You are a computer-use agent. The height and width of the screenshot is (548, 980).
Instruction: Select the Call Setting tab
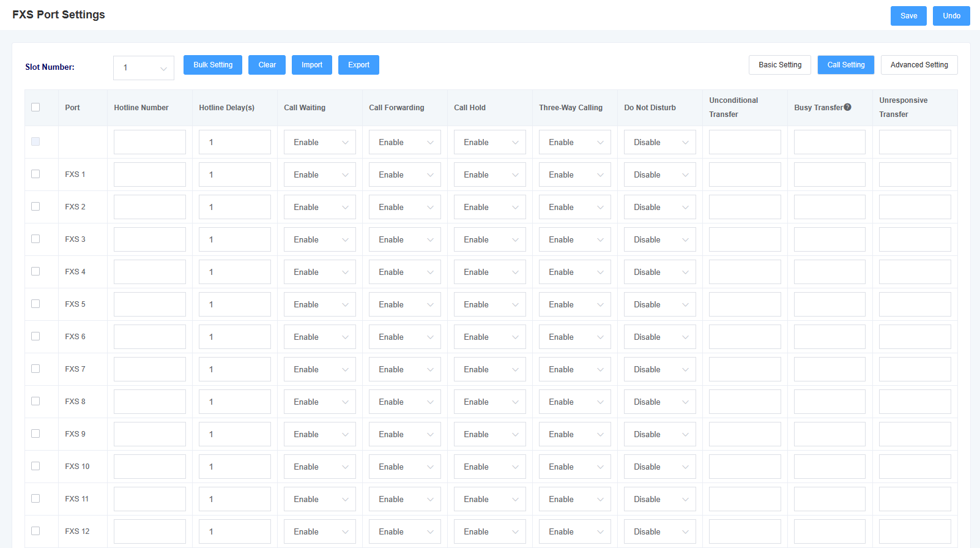tap(846, 65)
